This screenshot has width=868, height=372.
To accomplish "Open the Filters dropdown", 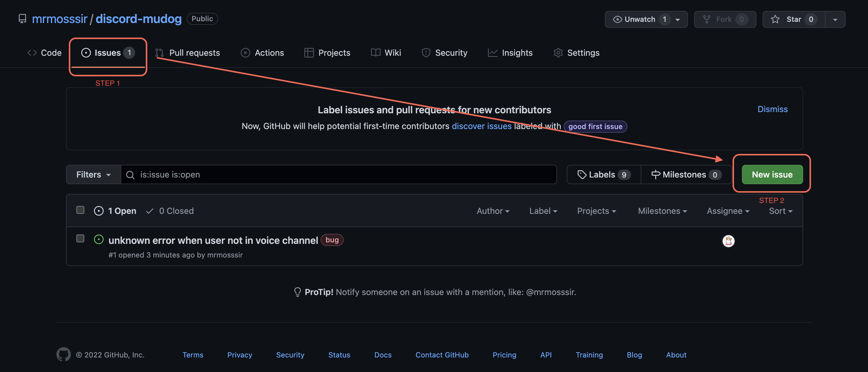I will [93, 174].
